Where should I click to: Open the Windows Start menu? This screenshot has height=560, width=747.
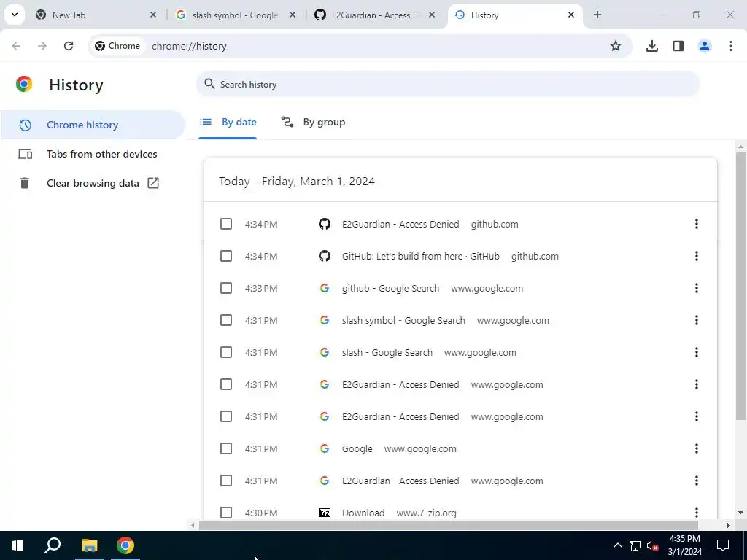click(x=18, y=545)
